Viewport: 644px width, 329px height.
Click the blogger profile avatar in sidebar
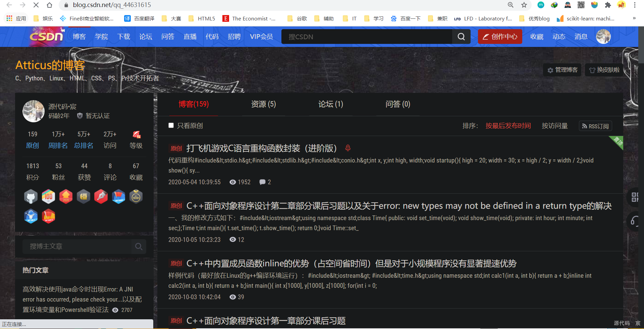pyautogui.click(x=34, y=111)
